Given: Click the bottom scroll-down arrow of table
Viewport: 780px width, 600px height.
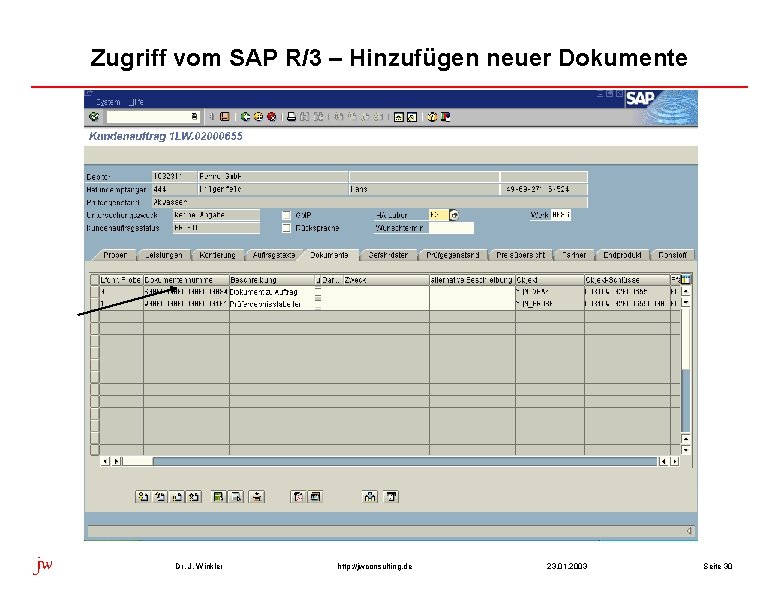Looking at the screenshot, I should tap(686, 450).
